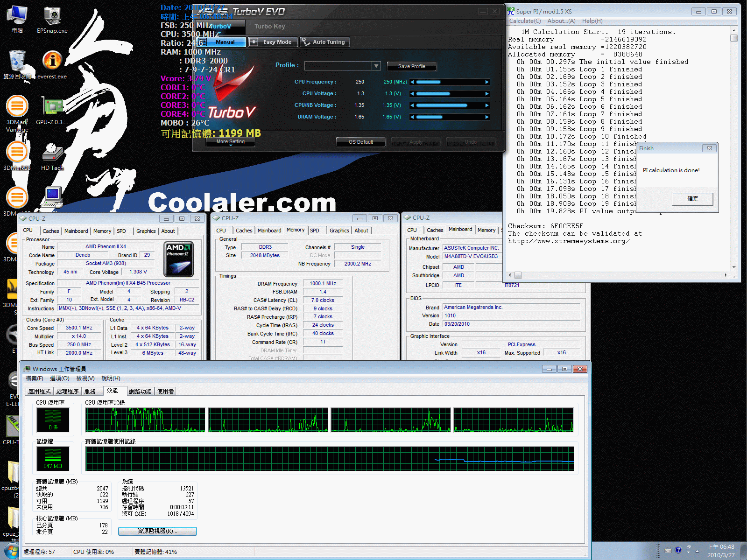Click the keyboard icon in system tray
The height and width of the screenshot is (560, 747).
[668, 550]
